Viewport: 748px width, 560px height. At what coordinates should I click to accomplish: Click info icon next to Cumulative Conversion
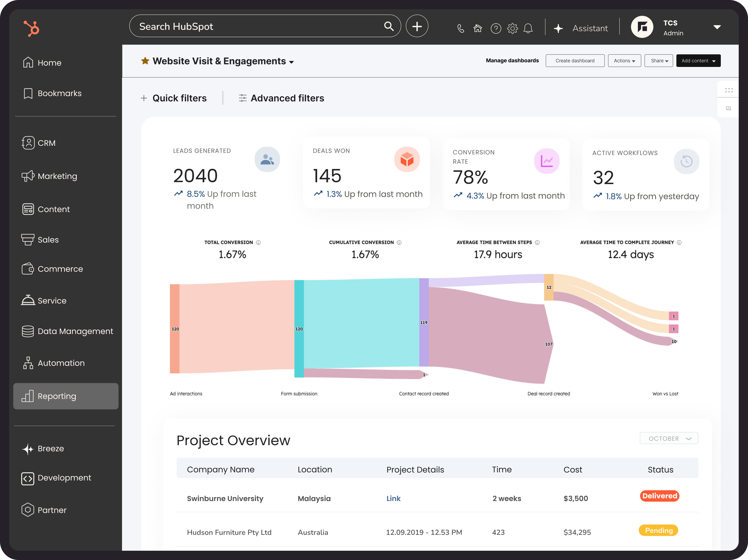click(x=399, y=243)
